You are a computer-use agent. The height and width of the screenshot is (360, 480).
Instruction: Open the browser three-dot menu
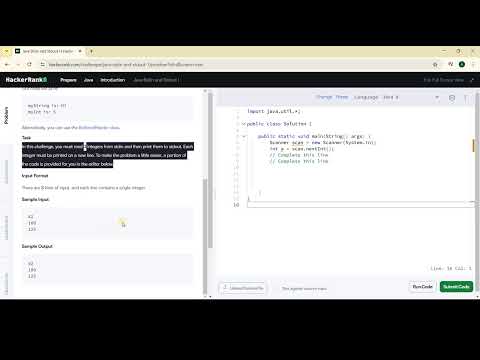click(x=473, y=64)
